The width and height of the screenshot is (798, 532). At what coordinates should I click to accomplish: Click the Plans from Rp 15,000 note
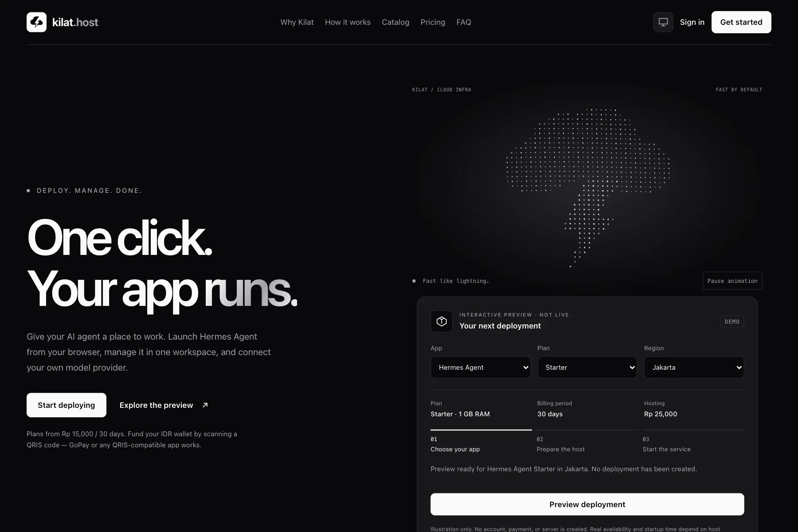[132, 439]
